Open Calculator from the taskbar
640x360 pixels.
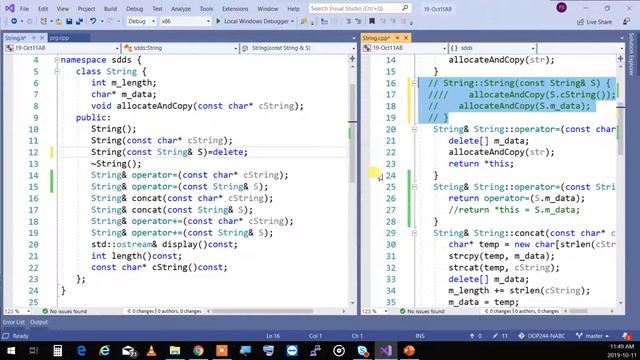(x=58, y=351)
